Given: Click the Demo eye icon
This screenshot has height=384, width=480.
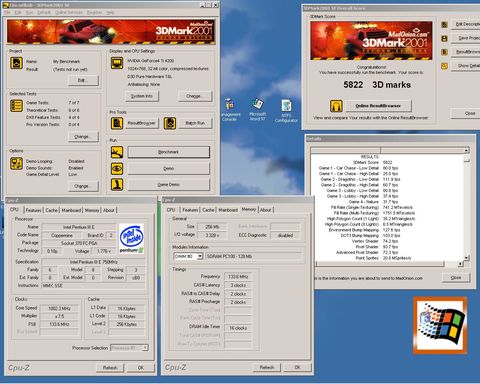Looking at the screenshot, I should click(x=117, y=168).
